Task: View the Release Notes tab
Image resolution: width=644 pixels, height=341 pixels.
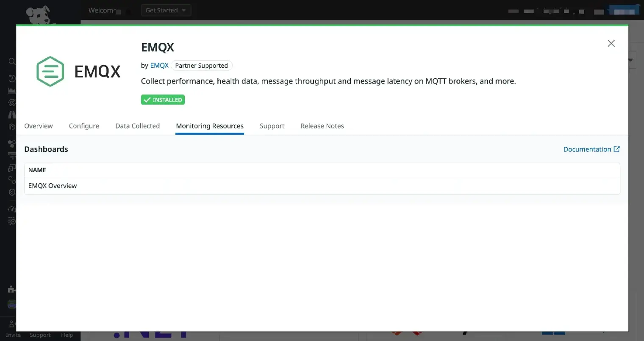Action: click(x=322, y=126)
